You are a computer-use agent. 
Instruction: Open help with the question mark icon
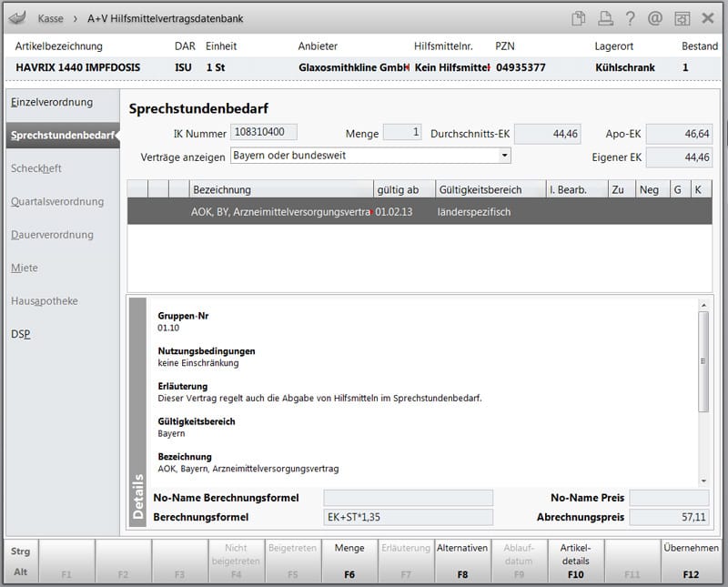tap(630, 18)
